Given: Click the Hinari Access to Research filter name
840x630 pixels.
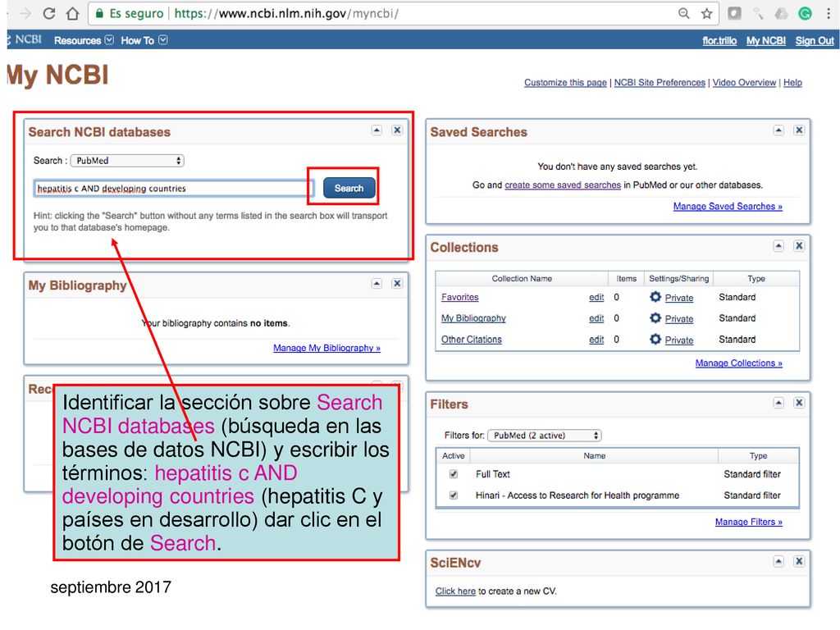Looking at the screenshot, I should point(577,495).
